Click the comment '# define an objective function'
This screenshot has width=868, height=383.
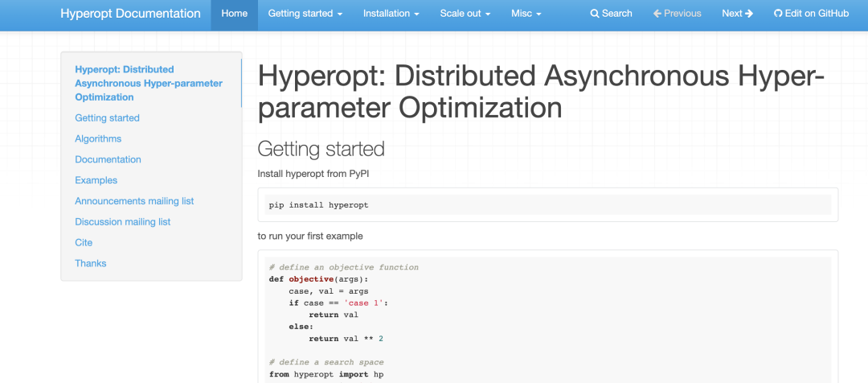[344, 267]
